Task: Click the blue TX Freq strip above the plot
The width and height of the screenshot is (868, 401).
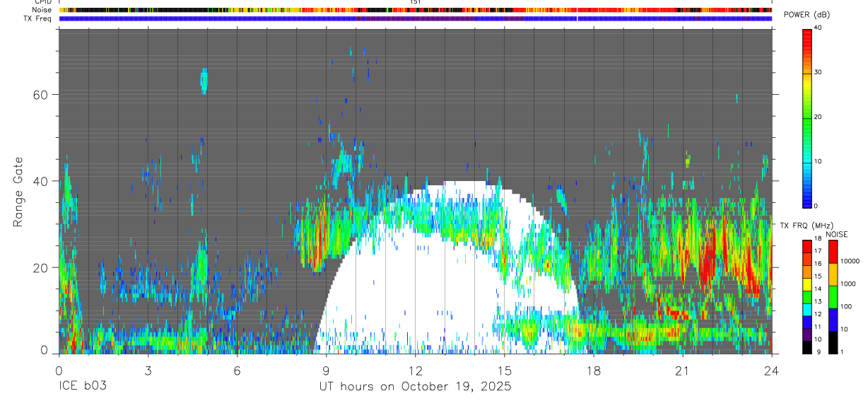Action: (415, 19)
